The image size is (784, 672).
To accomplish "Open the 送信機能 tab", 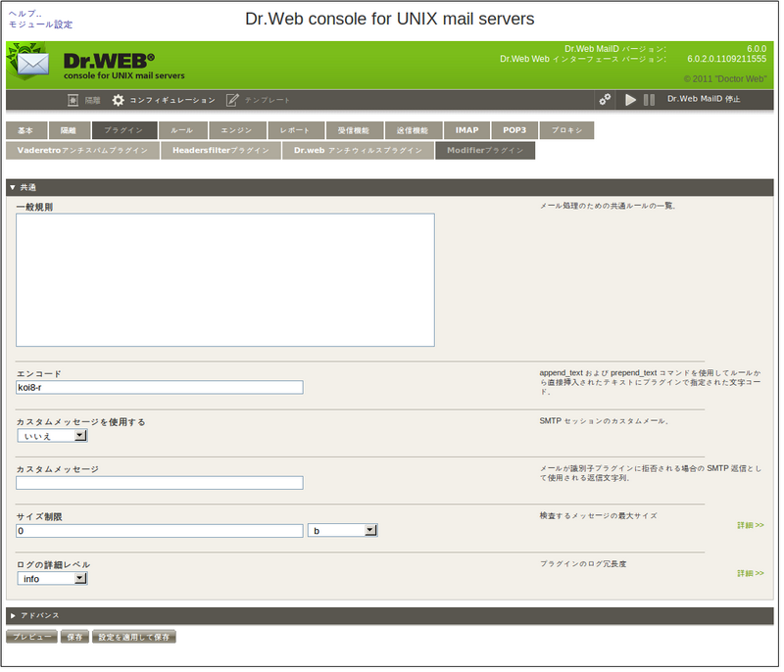I will coord(413,131).
